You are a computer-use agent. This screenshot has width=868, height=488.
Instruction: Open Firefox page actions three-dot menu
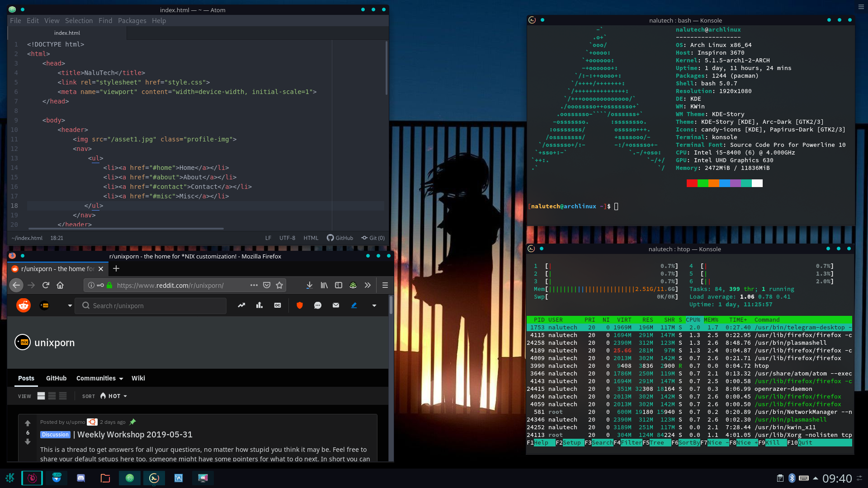[254, 285]
